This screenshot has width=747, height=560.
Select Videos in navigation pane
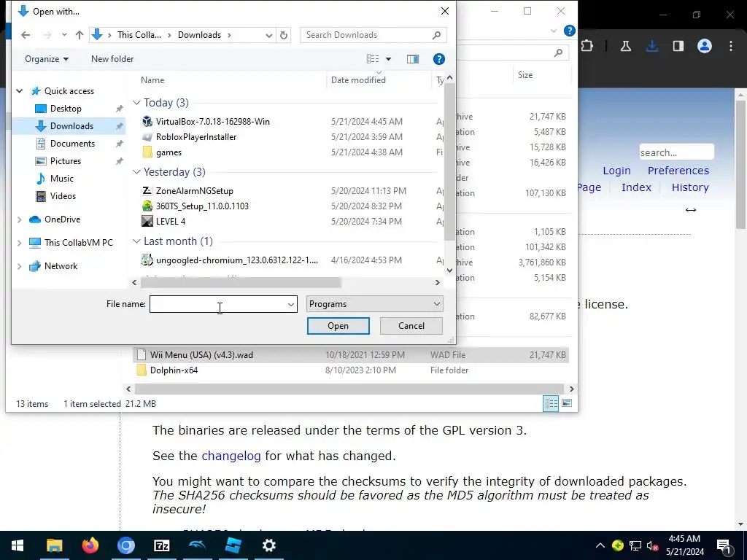[x=63, y=195]
